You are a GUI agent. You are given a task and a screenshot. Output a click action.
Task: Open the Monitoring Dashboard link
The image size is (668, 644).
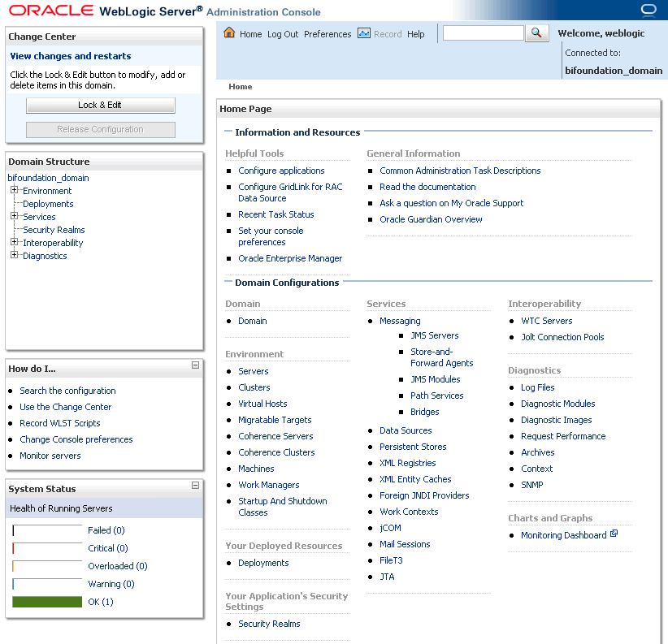[x=564, y=535]
